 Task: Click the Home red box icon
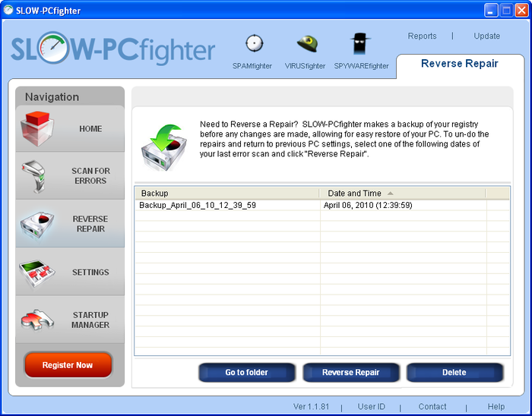[x=38, y=128]
